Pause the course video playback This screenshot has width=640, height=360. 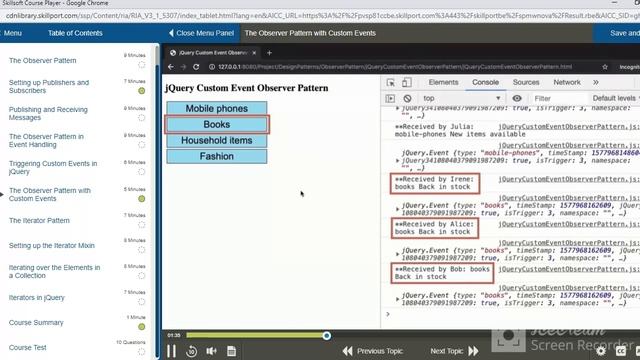pyautogui.click(x=171, y=351)
